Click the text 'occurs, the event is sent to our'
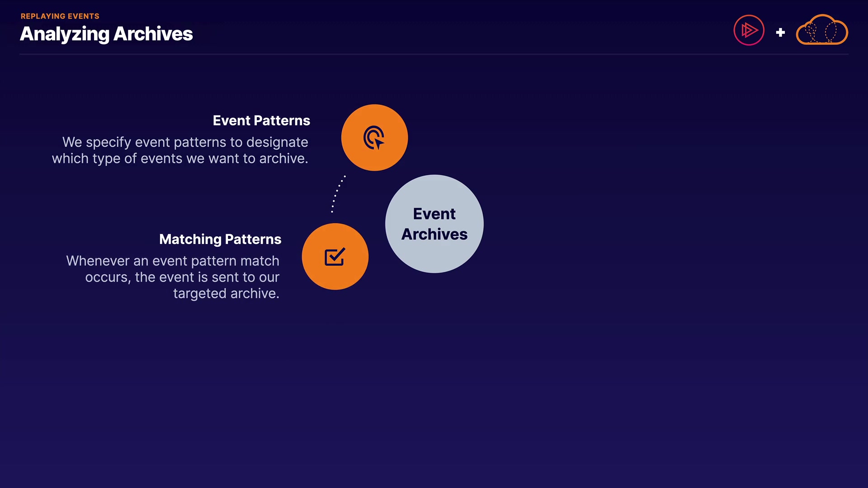Image resolution: width=868 pixels, height=488 pixels. pos(182,277)
